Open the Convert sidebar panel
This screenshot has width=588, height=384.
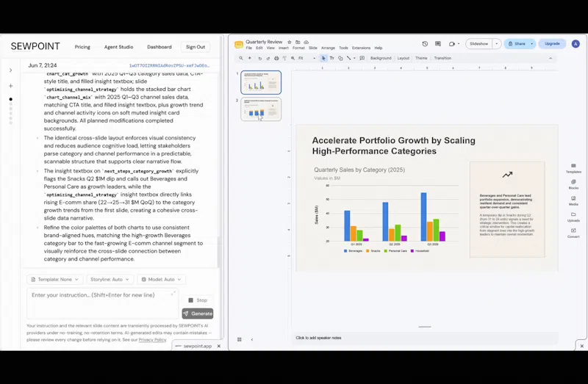[573, 233]
